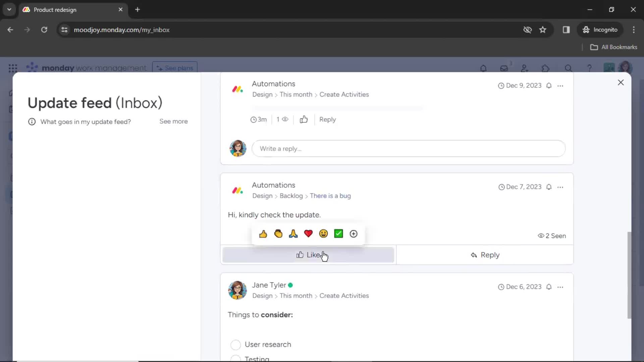Click the Write a reply input field
The height and width of the screenshot is (362, 644).
408,148
